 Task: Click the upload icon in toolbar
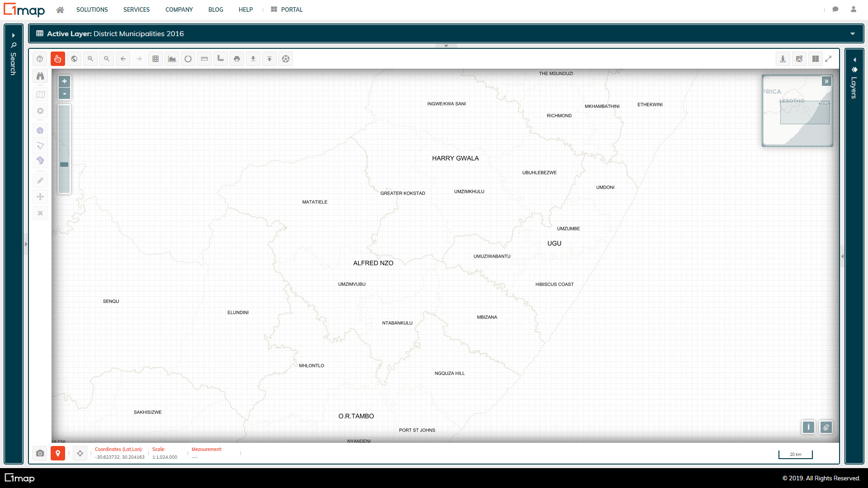pyautogui.click(x=269, y=59)
